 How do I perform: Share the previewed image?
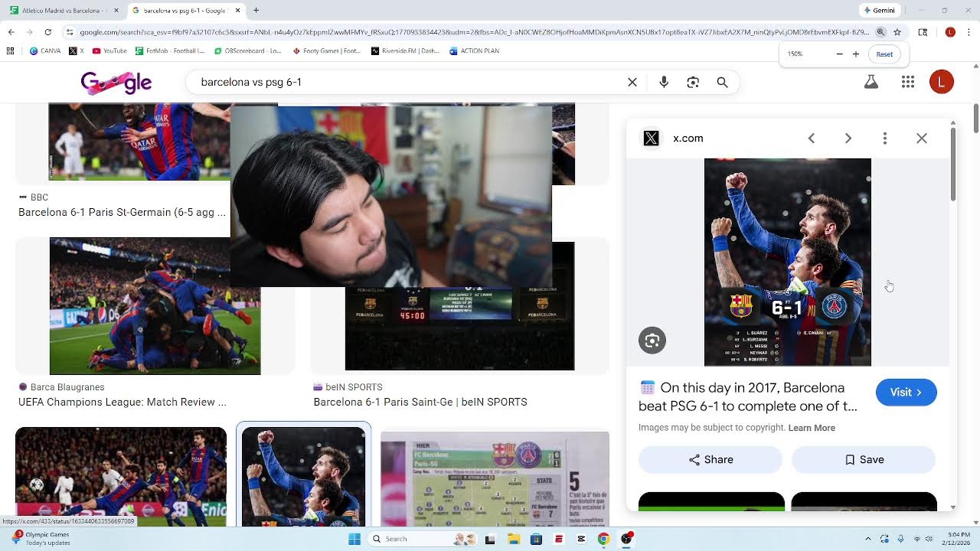(x=710, y=459)
